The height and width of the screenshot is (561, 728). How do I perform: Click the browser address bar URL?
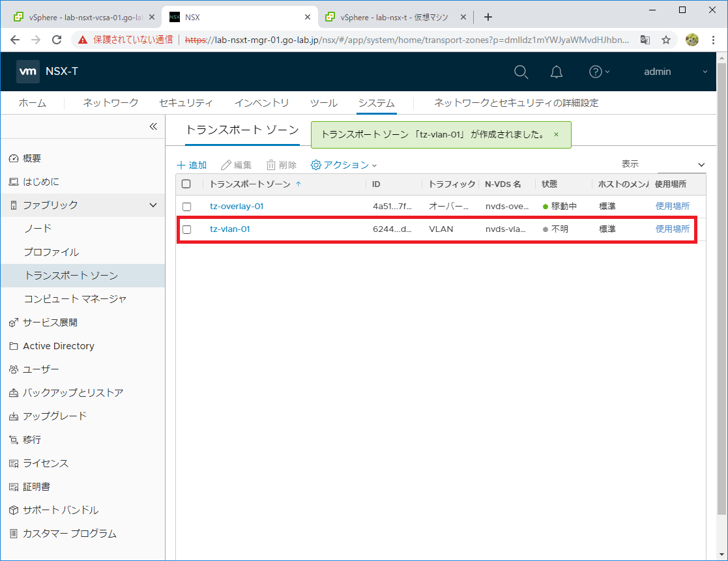[x=407, y=40]
